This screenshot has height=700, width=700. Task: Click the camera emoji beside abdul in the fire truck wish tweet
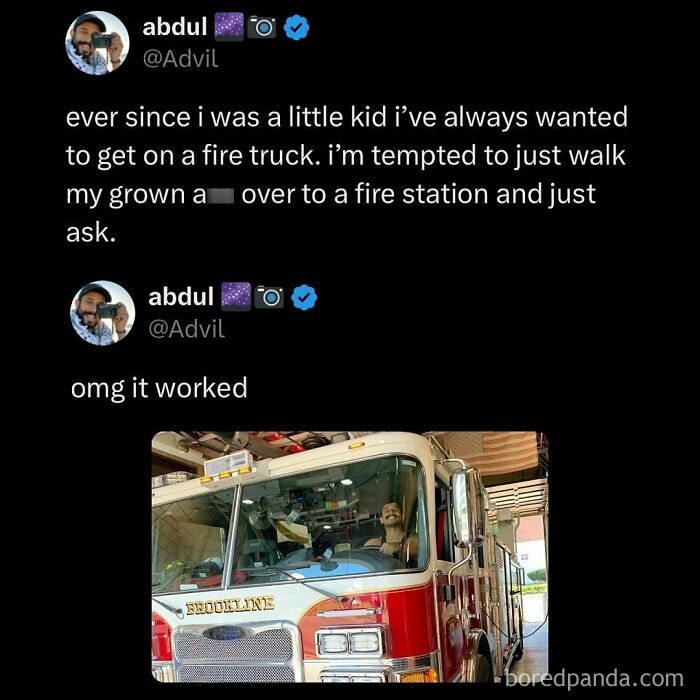[x=262, y=27]
